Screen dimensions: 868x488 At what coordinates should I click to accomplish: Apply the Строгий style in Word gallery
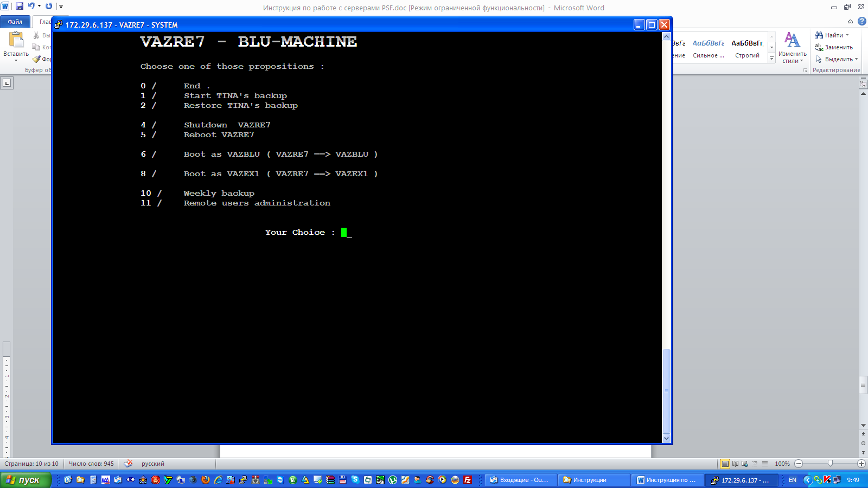click(747, 49)
